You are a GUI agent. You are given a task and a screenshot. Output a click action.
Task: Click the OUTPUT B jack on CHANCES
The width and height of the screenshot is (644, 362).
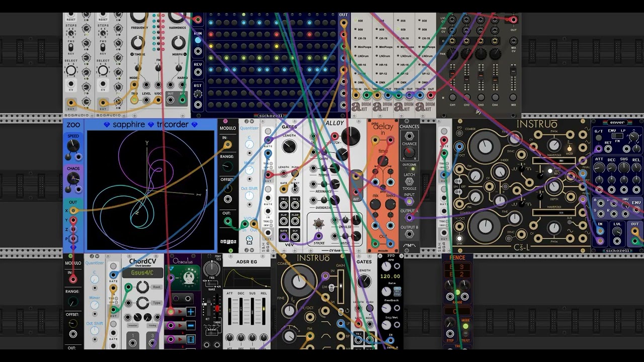tap(409, 235)
